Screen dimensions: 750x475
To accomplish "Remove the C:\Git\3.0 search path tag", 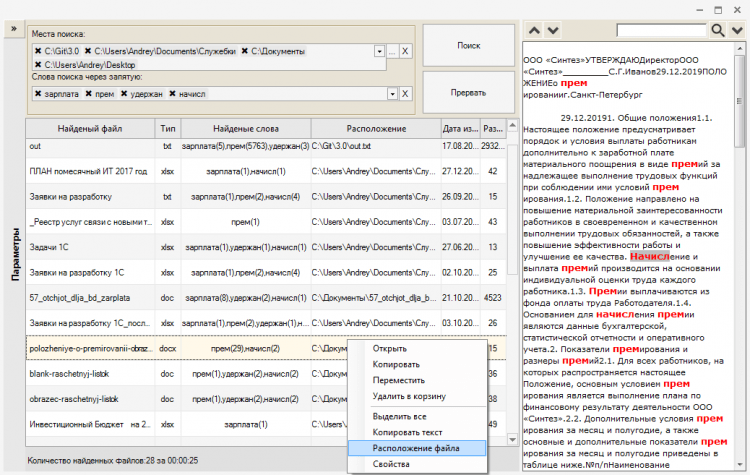I will pos(38,50).
